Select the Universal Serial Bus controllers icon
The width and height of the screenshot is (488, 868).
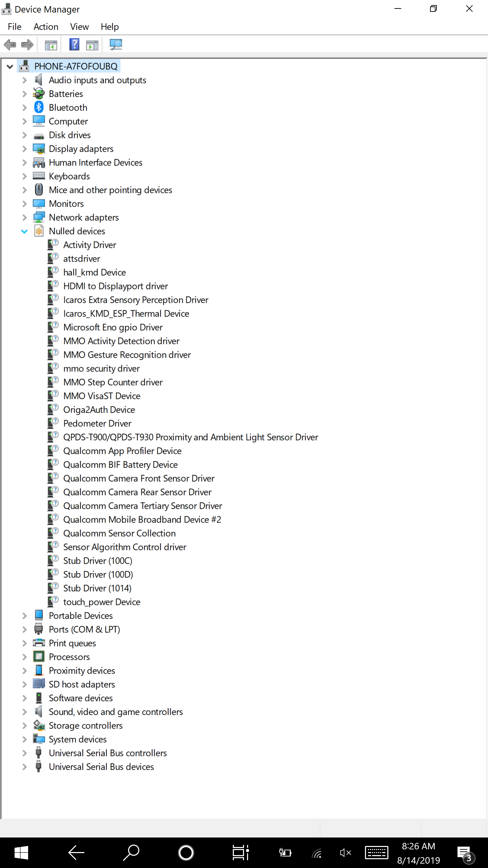(x=39, y=753)
